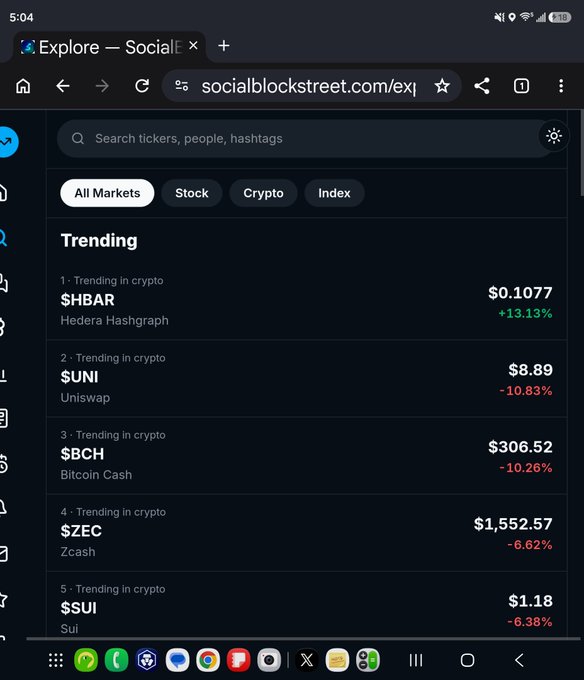The height and width of the screenshot is (680, 584).
Task: Open Explore search icon in left sidebar
Action: (x=3, y=238)
